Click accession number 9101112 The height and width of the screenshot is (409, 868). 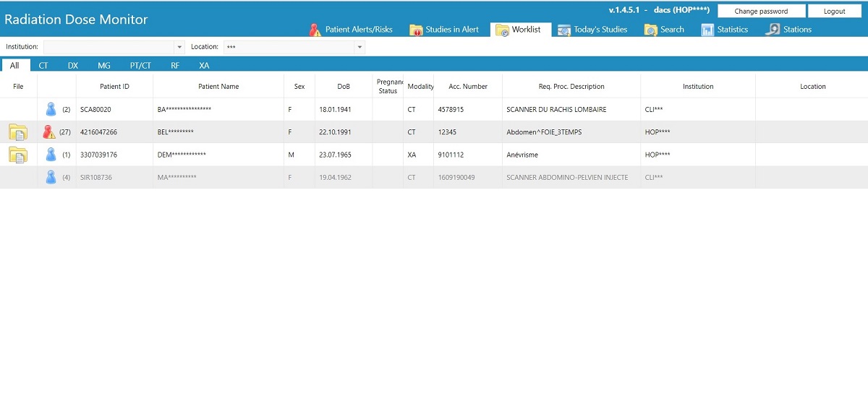click(451, 155)
